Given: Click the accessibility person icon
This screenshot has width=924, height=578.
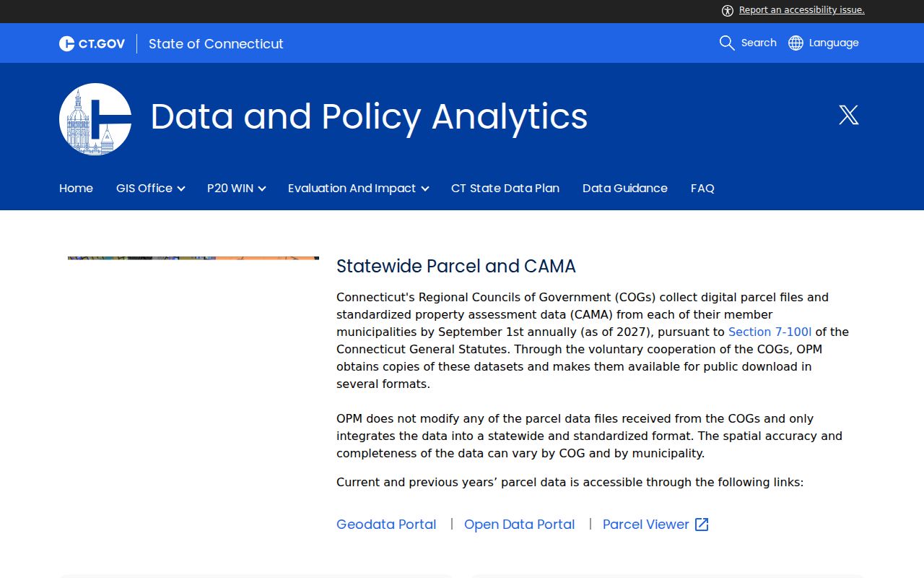Looking at the screenshot, I should click(728, 10).
